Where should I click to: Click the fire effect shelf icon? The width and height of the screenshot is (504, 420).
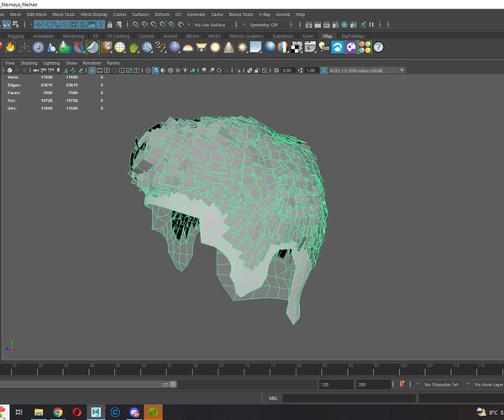tap(10, 47)
